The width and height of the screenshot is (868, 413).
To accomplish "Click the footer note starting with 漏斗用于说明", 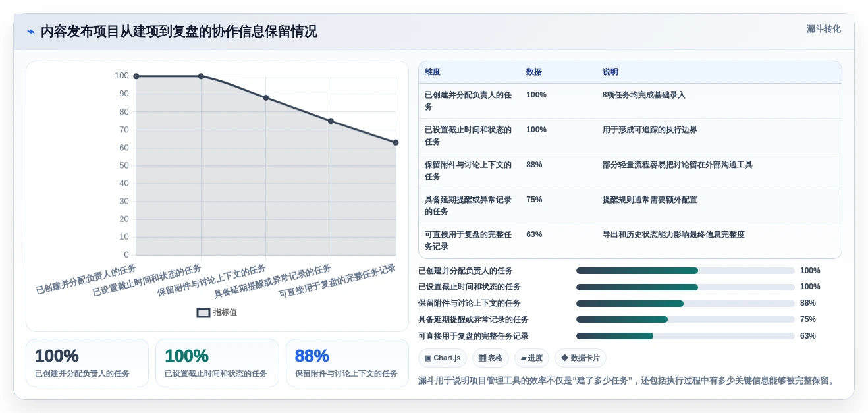I will coord(628,381).
